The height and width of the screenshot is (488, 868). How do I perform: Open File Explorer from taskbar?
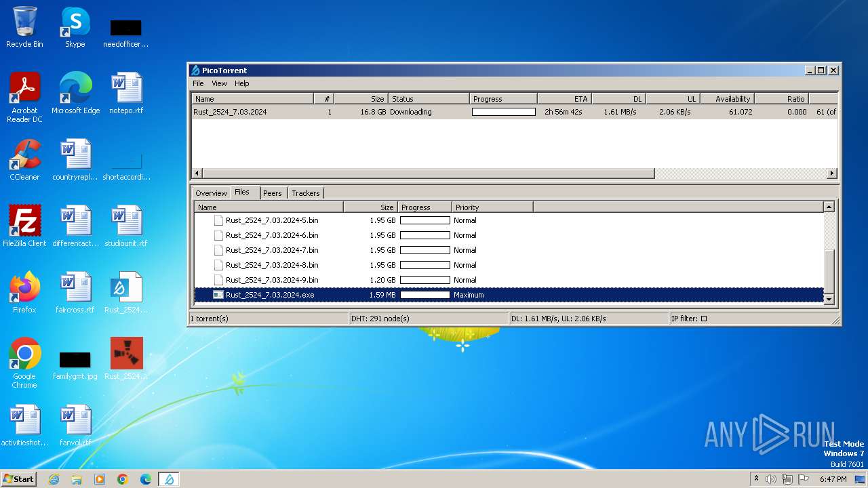[77, 479]
